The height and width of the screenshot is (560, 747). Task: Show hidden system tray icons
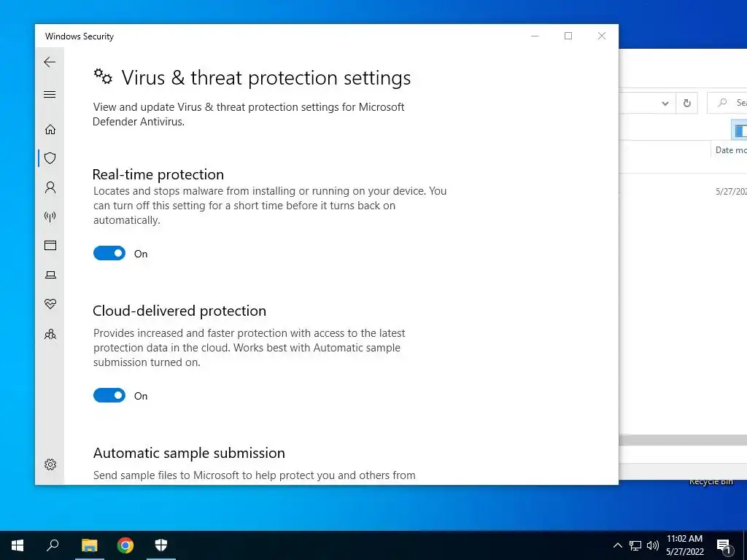click(617, 545)
